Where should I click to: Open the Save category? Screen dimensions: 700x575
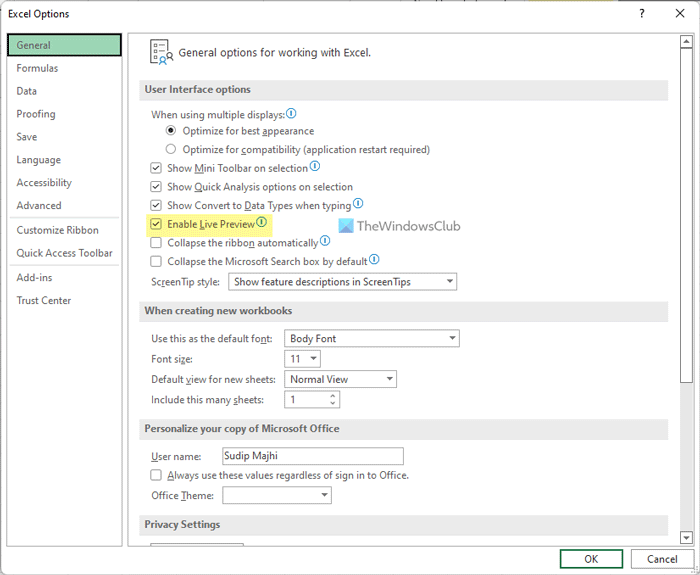64,137
